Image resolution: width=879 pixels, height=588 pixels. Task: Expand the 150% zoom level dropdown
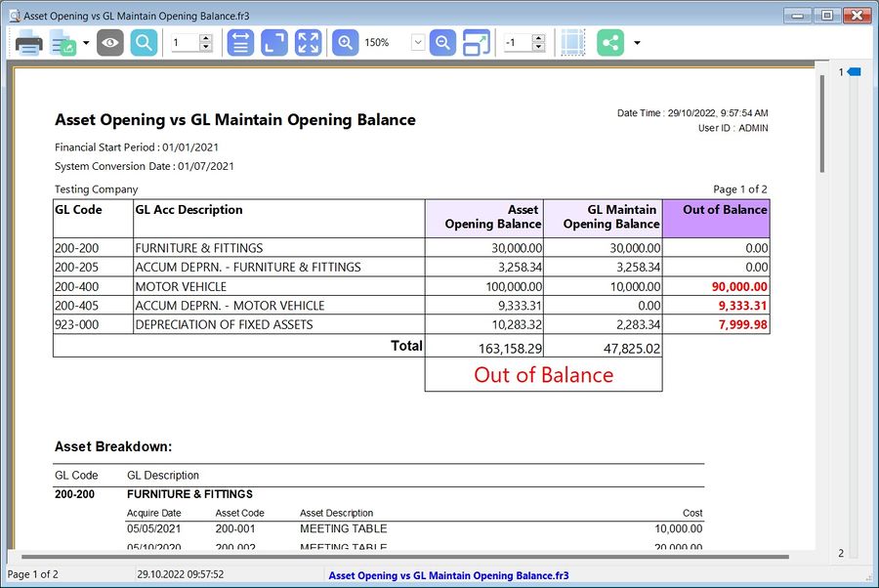point(418,43)
